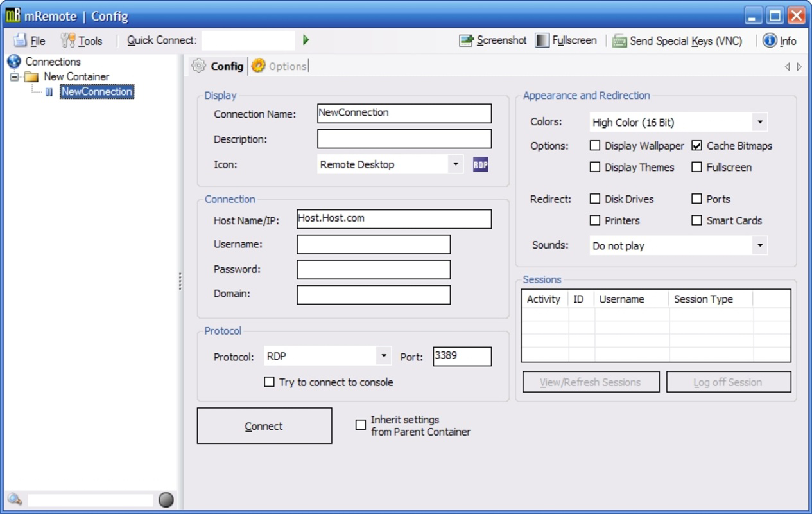Select NewConnection in the tree

coord(97,92)
